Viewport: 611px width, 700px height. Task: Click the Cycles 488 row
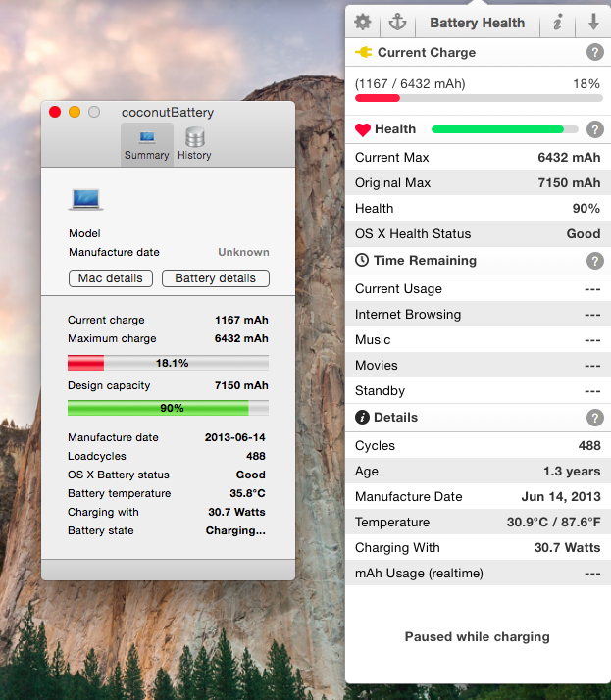click(x=478, y=445)
